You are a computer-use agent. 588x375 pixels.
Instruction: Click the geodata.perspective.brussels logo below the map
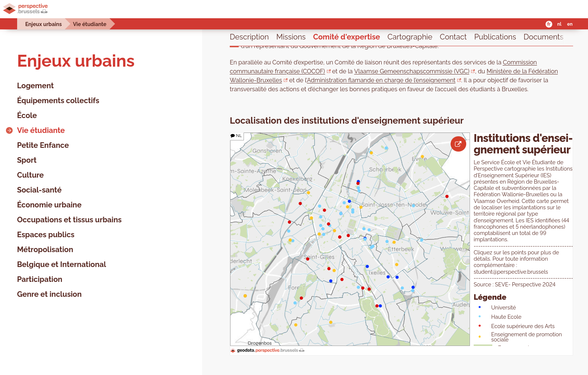[267, 350]
